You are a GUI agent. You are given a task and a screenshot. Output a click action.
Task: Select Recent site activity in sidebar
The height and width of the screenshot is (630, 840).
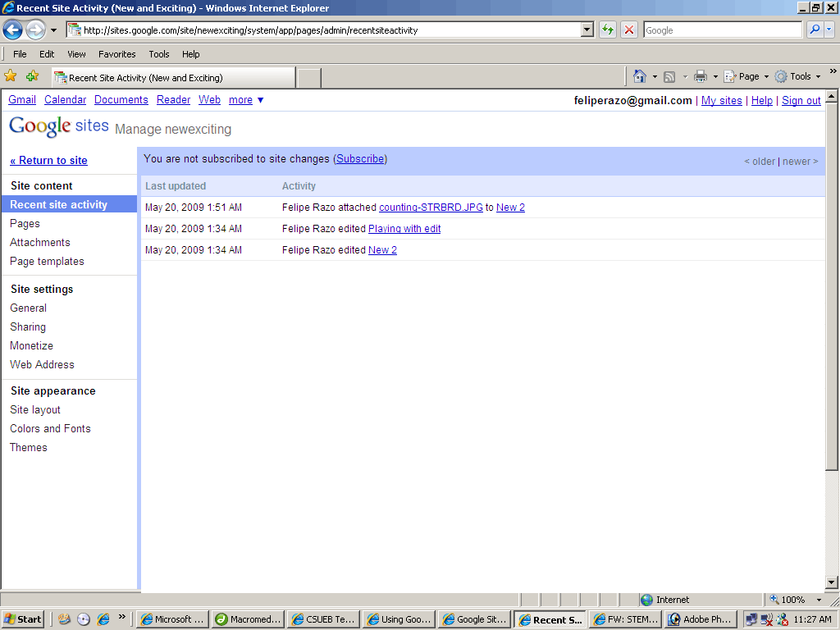[x=69, y=204]
